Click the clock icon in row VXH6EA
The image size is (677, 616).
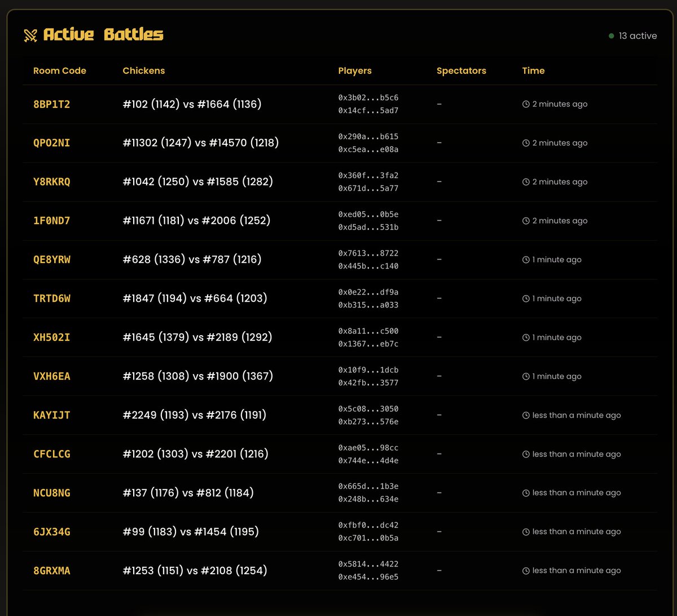pos(526,377)
